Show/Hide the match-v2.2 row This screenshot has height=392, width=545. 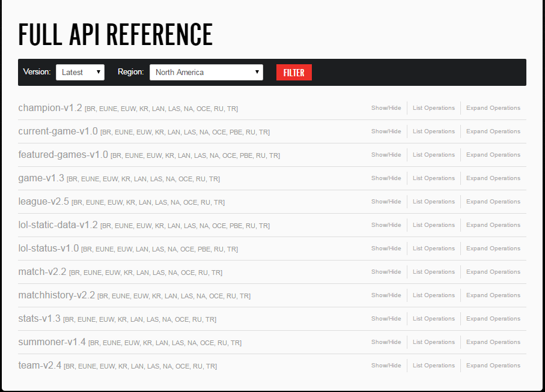[386, 272]
